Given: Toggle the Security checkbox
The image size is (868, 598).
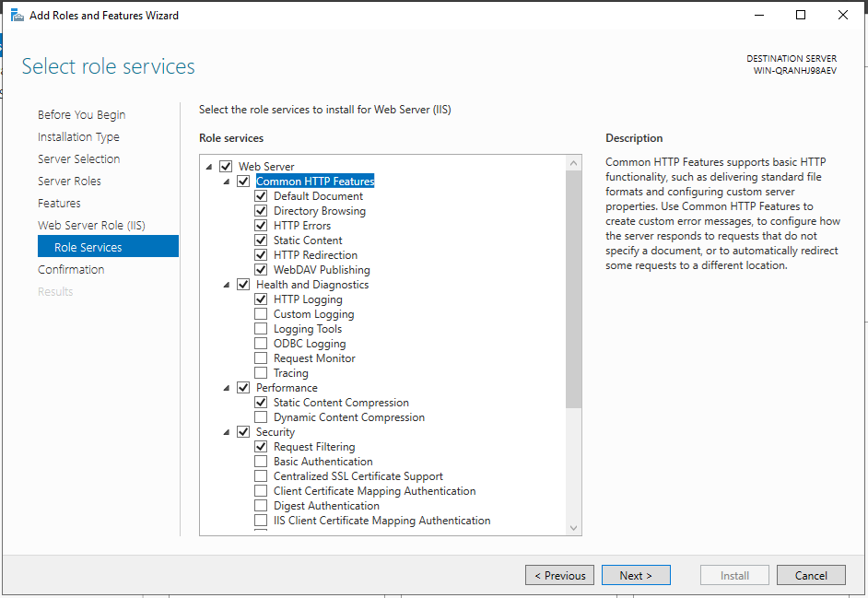Looking at the screenshot, I should click(243, 432).
